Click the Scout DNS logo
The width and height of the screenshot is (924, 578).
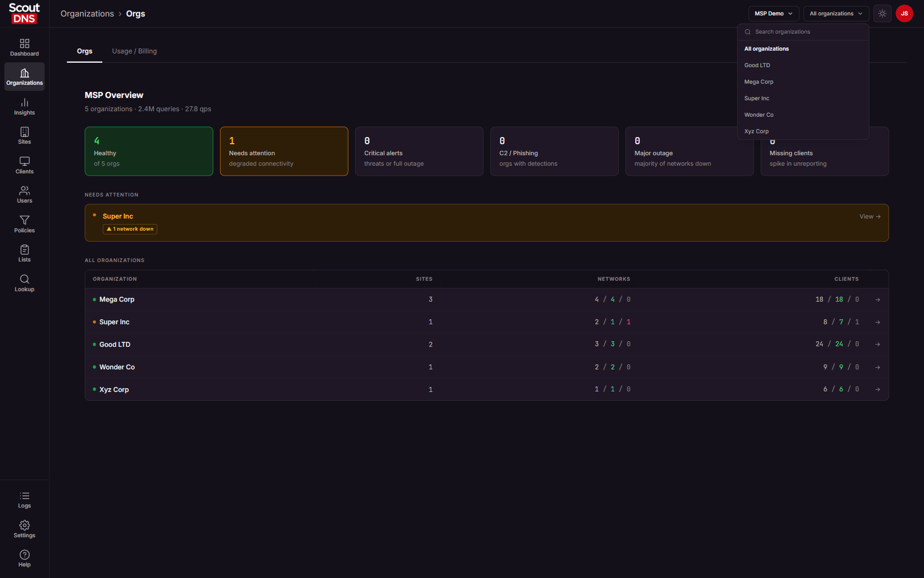tap(24, 13)
